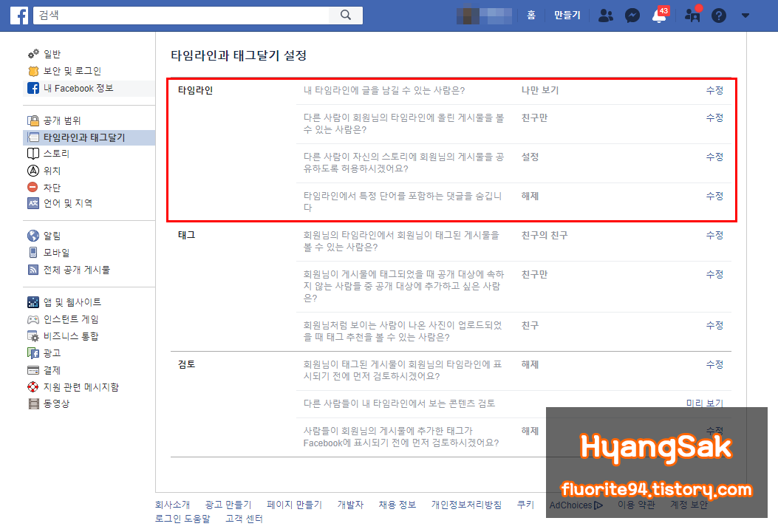Viewport: 778px width, 532px height.
Task: Open the friend requests icon
Action: click(605, 16)
